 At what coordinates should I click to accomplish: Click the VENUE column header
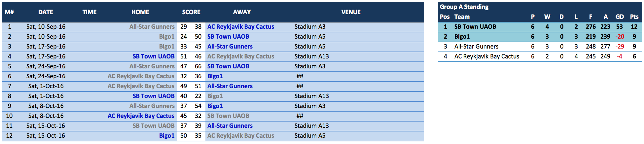point(351,12)
